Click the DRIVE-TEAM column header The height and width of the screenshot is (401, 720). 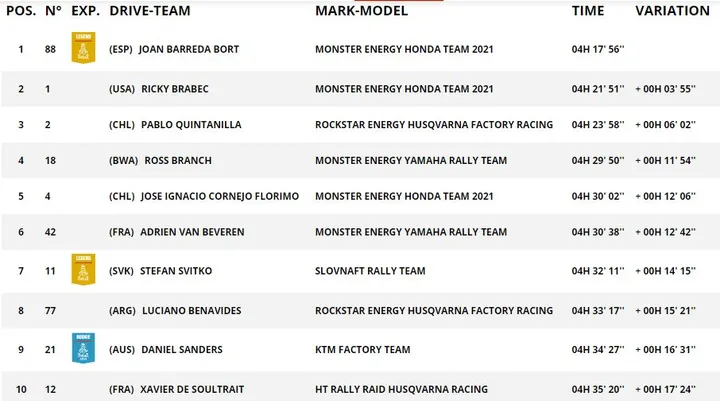coord(150,11)
